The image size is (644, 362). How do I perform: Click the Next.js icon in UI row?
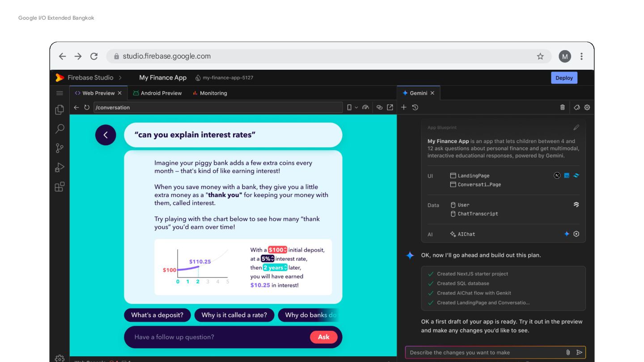(x=557, y=176)
